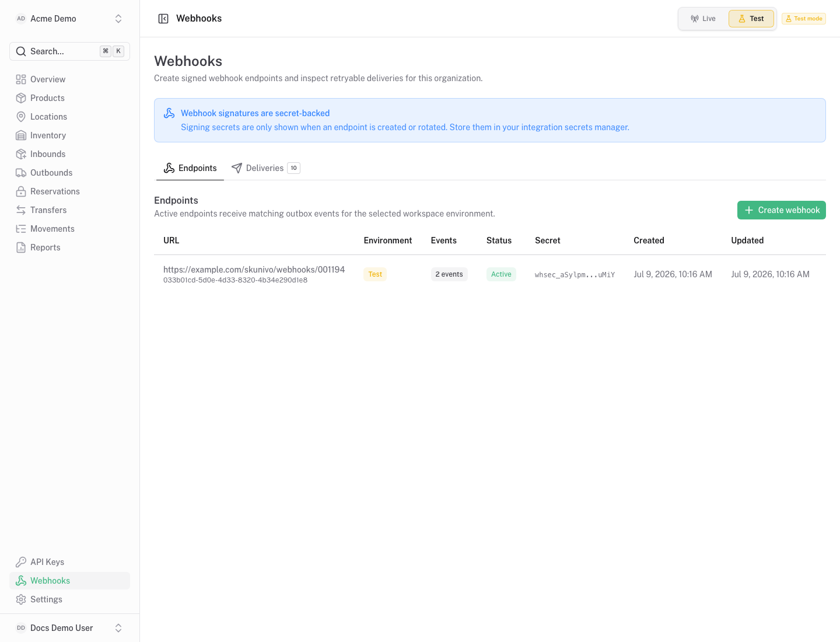The width and height of the screenshot is (840, 642).
Task: Click the Inbounds package icon
Action: tap(21, 154)
